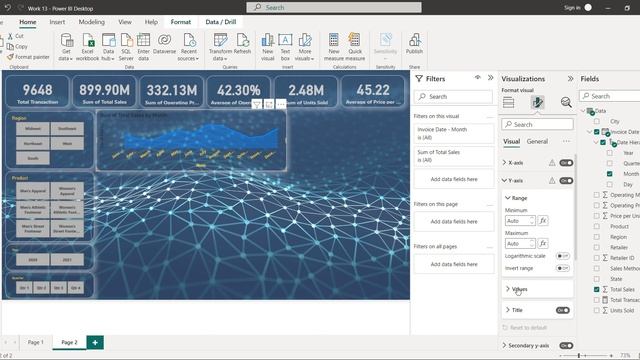Check the City field checkbox

click(597, 121)
